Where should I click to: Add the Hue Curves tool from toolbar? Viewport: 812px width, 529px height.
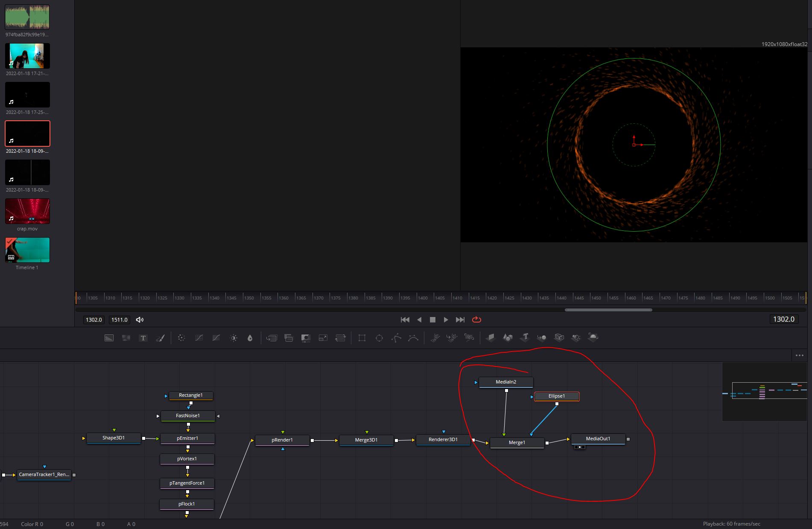point(216,338)
